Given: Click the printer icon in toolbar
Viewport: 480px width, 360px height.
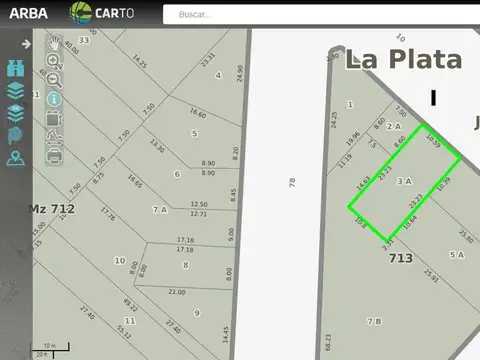Looking at the screenshot, I should coord(54,156).
